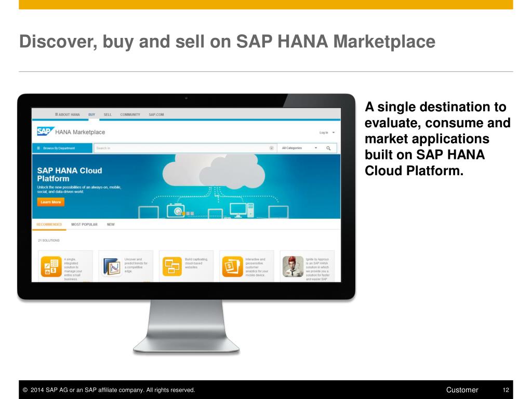Viewport: 532px width, 399px height.
Task: Open the predict trends chart app icon
Action: coord(112,267)
